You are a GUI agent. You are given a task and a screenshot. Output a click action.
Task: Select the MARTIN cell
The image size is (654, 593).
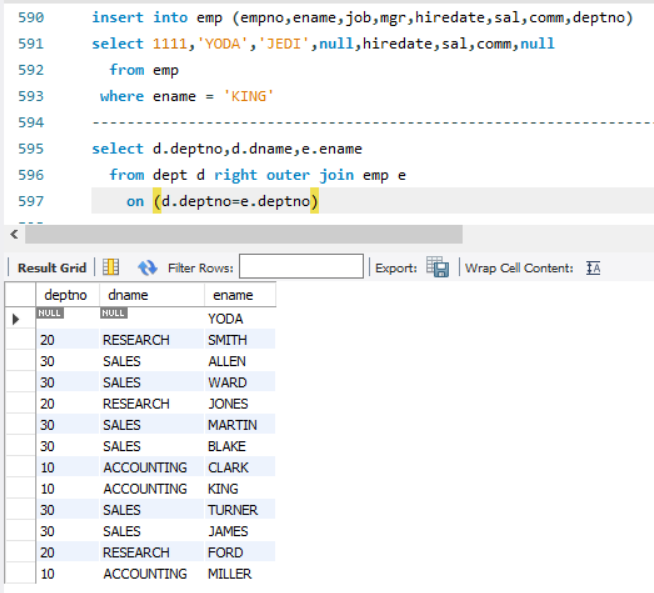coord(240,425)
